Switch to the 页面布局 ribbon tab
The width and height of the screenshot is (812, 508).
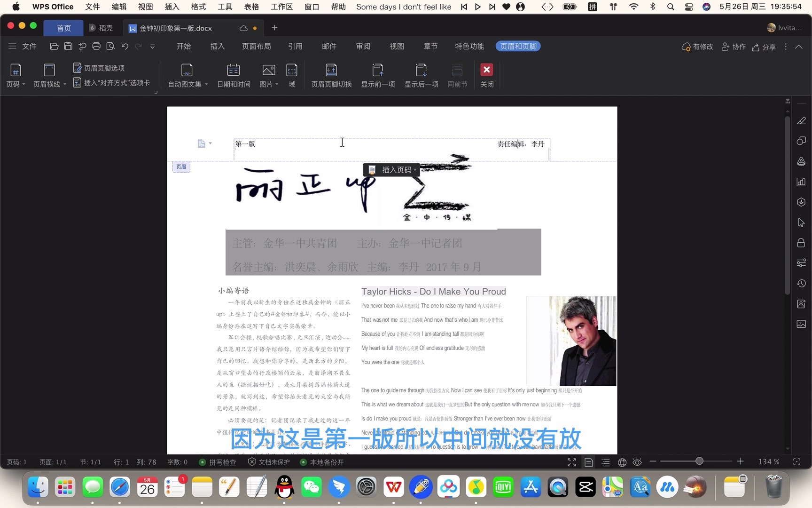pos(257,46)
